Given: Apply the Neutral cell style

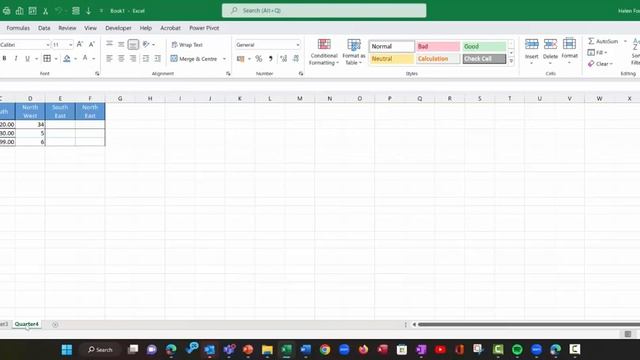Looking at the screenshot, I should pyautogui.click(x=391, y=59).
